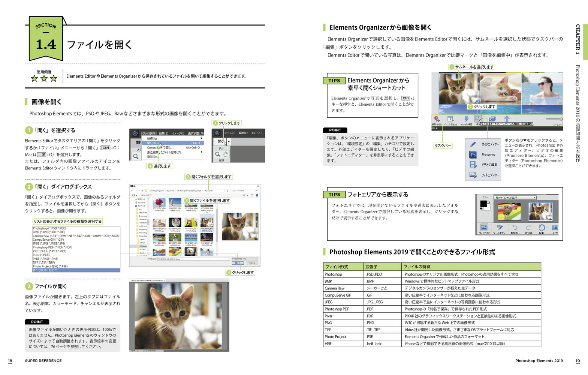Select the highlighted kitten thumbnail in Photo Bin

coord(540,211)
